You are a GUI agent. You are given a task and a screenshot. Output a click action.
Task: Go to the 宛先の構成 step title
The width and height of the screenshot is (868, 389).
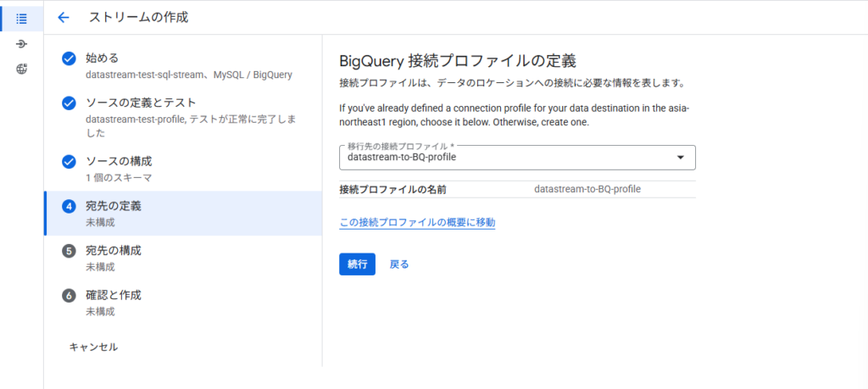click(x=114, y=251)
